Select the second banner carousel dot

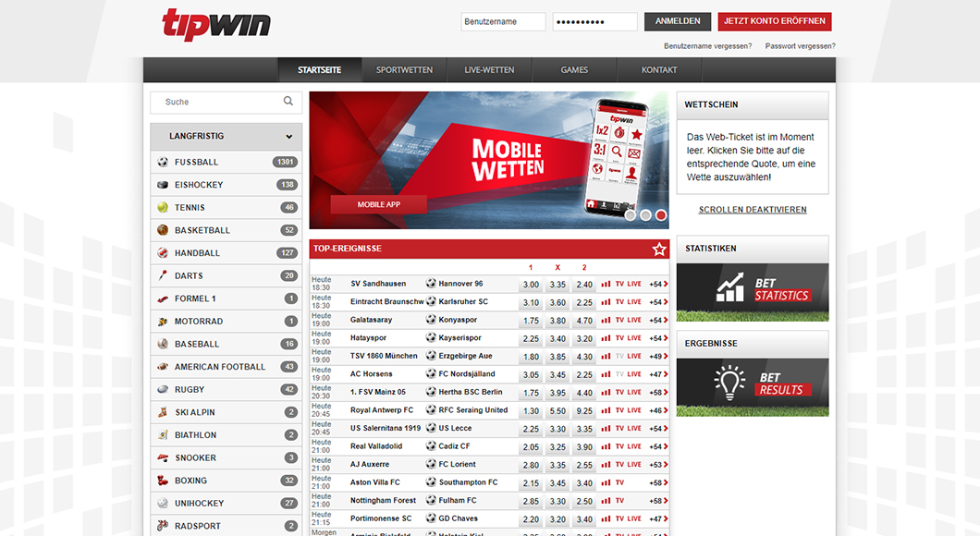[x=645, y=215]
